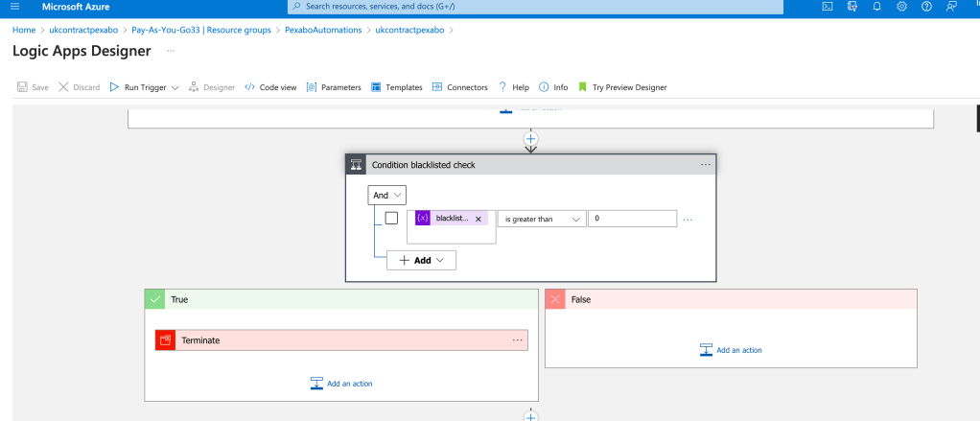
Task: Show the notifications bell
Action: [876, 7]
